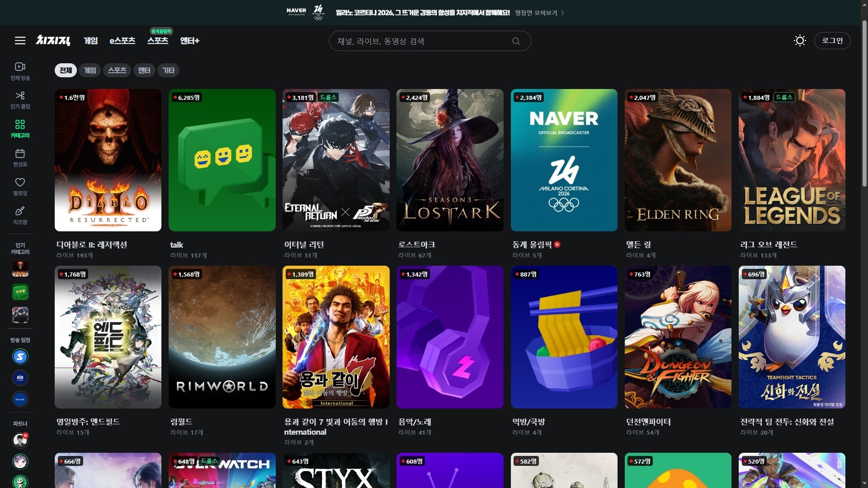The height and width of the screenshot is (488, 868).
Task: Open the e스포츠 top menu
Action: pos(122,41)
